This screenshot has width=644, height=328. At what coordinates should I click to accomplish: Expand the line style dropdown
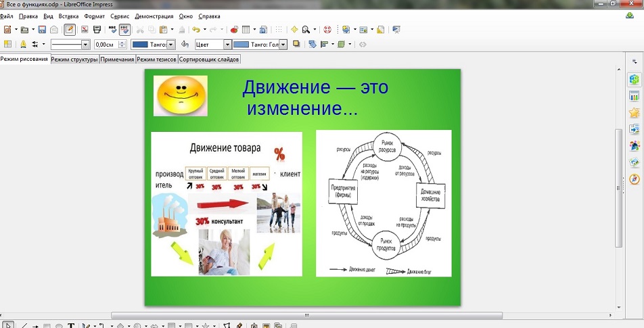[85, 45]
